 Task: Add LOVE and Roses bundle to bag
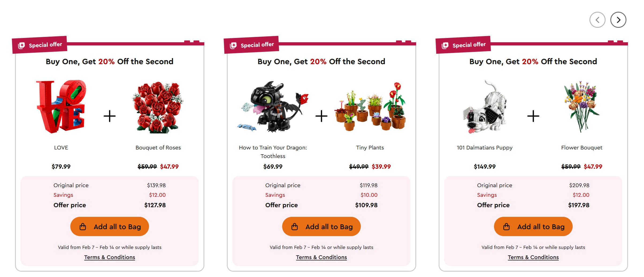pos(109,226)
